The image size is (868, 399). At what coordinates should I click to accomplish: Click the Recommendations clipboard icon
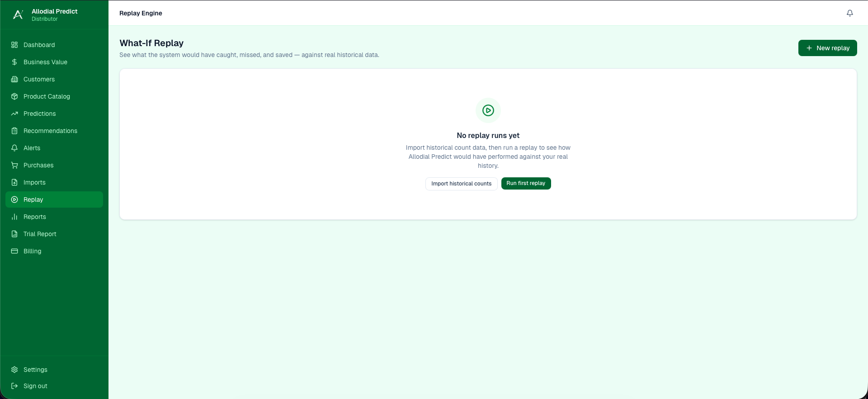[14, 131]
